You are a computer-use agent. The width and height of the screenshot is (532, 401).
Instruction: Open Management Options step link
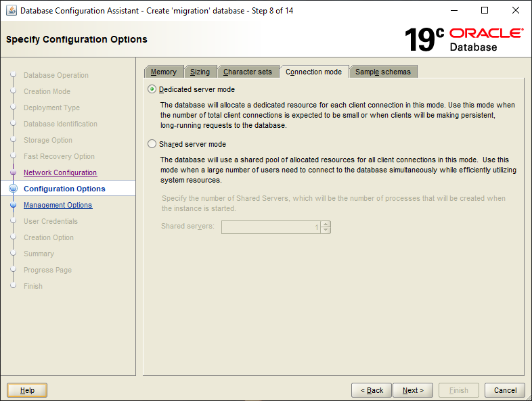pos(58,205)
